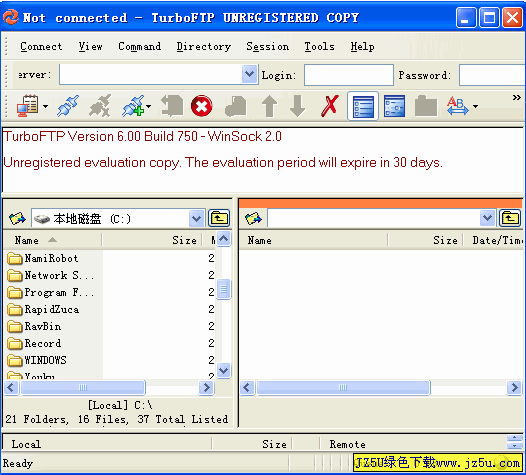Image resolution: width=526 pixels, height=475 pixels.
Task: Click into the Server text field
Action: tap(151, 74)
